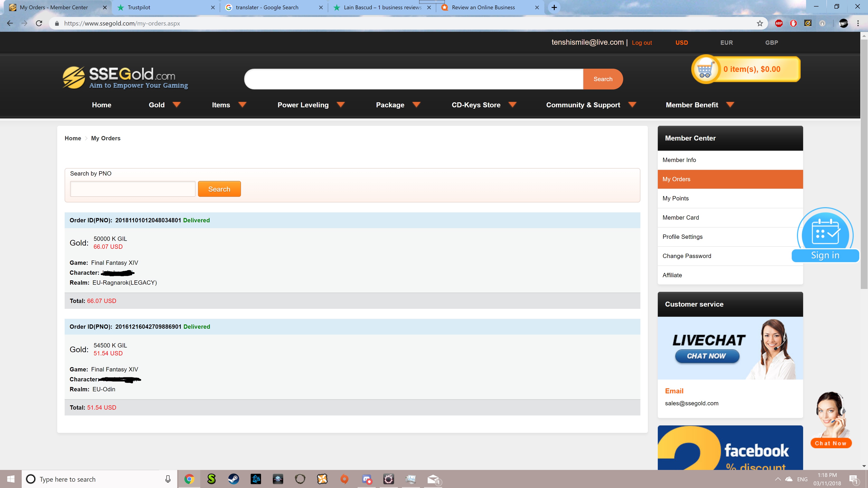Select the USD currency option
Viewport: 868px width, 488px height.
pos(681,42)
